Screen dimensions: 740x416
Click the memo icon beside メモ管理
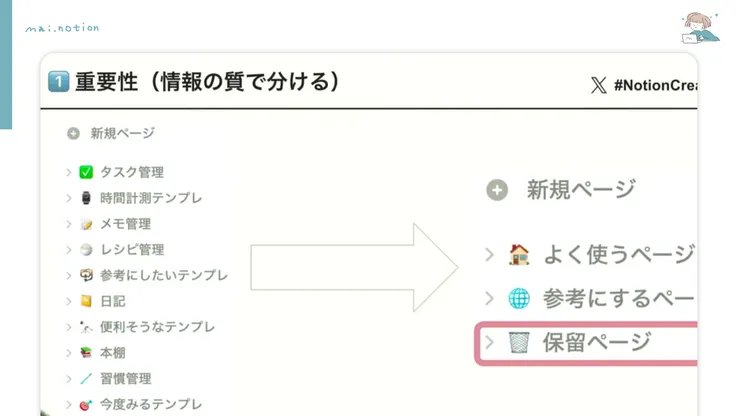86,224
